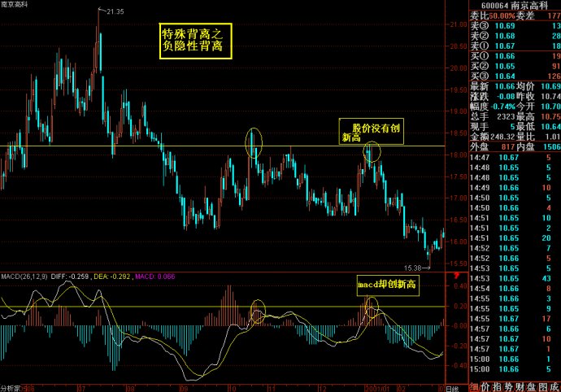Click the 南京高科 name at chart top-left
Image resolution: width=561 pixels, height=392 pixels.
[14, 4]
